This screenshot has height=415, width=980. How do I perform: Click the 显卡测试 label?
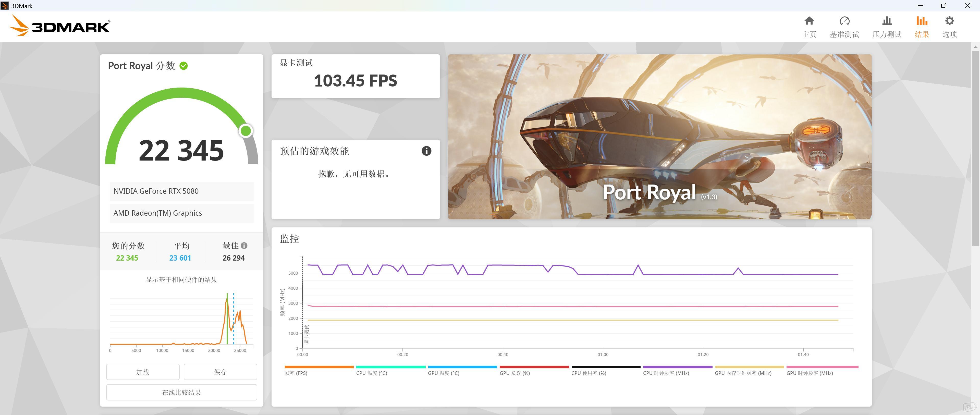pos(296,63)
